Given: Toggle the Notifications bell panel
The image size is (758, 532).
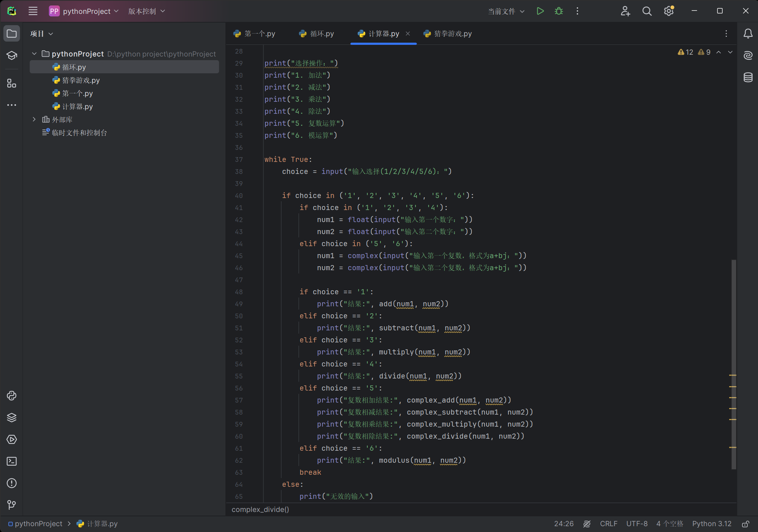Looking at the screenshot, I should pyautogui.click(x=748, y=34).
